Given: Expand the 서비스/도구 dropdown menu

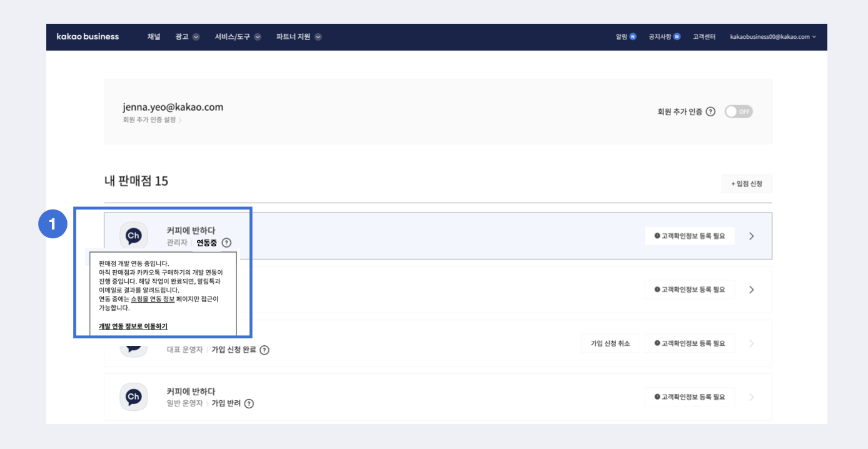Looking at the screenshot, I should point(238,37).
